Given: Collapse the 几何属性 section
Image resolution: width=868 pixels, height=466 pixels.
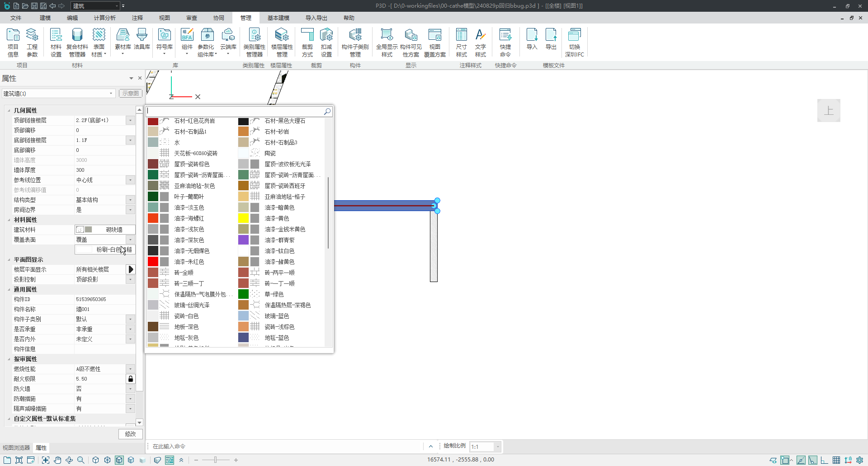Looking at the screenshot, I should coord(9,110).
